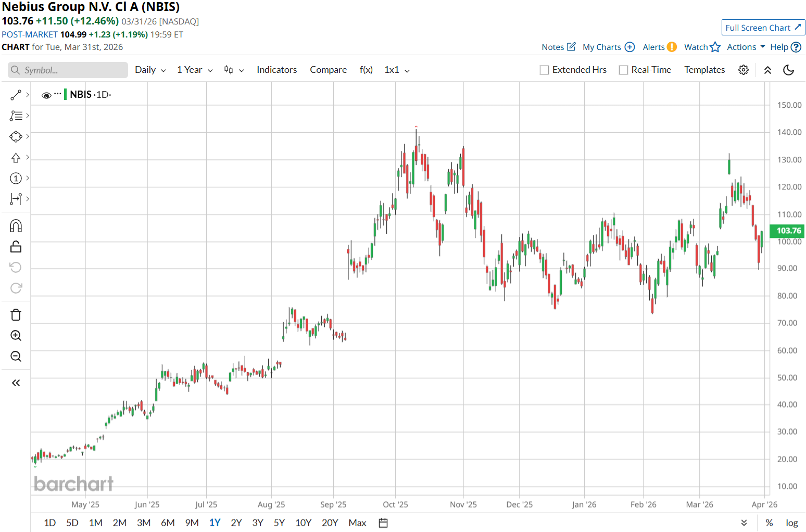
Task: Open the Indicators menu
Action: click(x=276, y=70)
